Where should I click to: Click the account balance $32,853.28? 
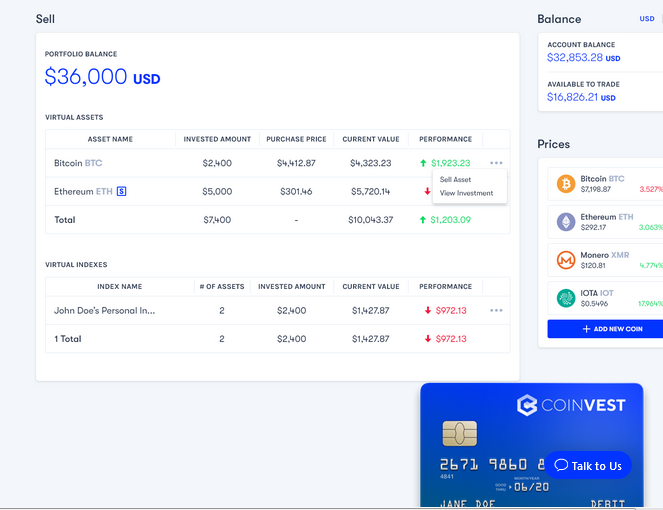584,58
